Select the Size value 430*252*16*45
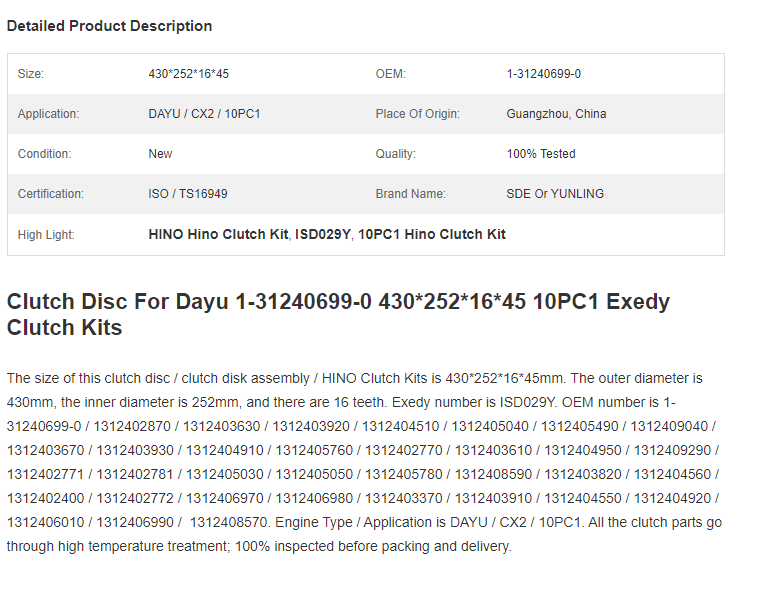The width and height of the screenshot is (760, 594). [x=189, y=74]
